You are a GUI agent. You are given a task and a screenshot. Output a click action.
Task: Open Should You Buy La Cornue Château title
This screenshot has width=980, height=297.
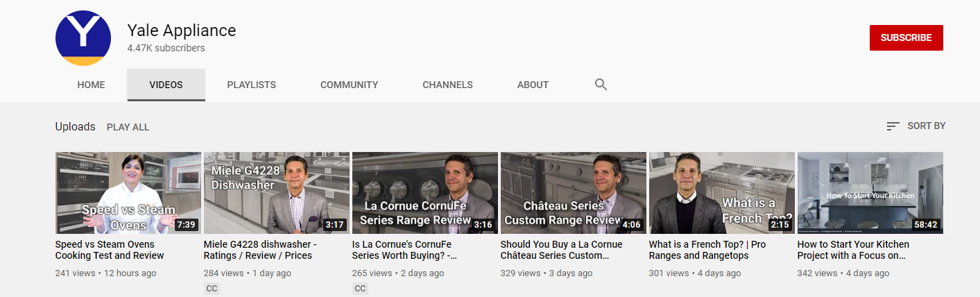coord(561,250)
